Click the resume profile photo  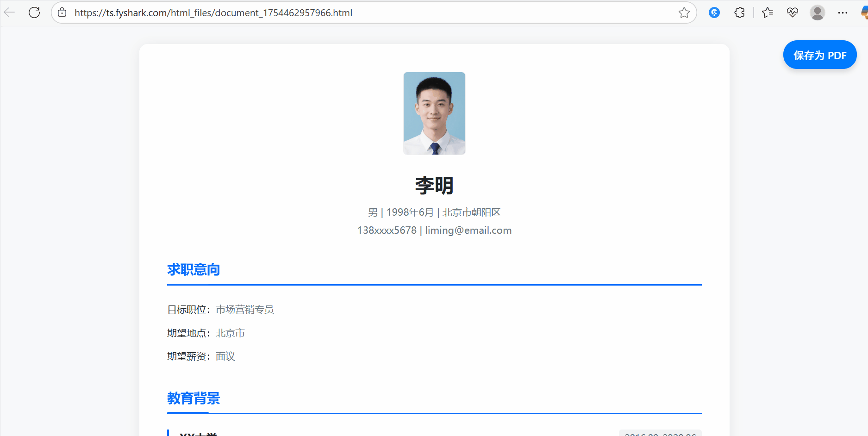pos(434,113)
